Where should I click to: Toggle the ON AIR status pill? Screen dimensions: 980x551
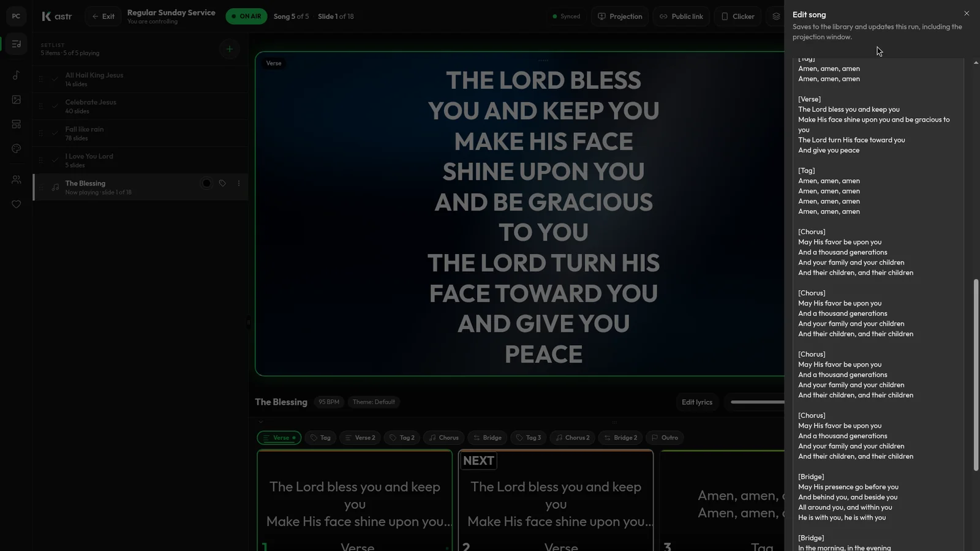click(x=246, y=17)
